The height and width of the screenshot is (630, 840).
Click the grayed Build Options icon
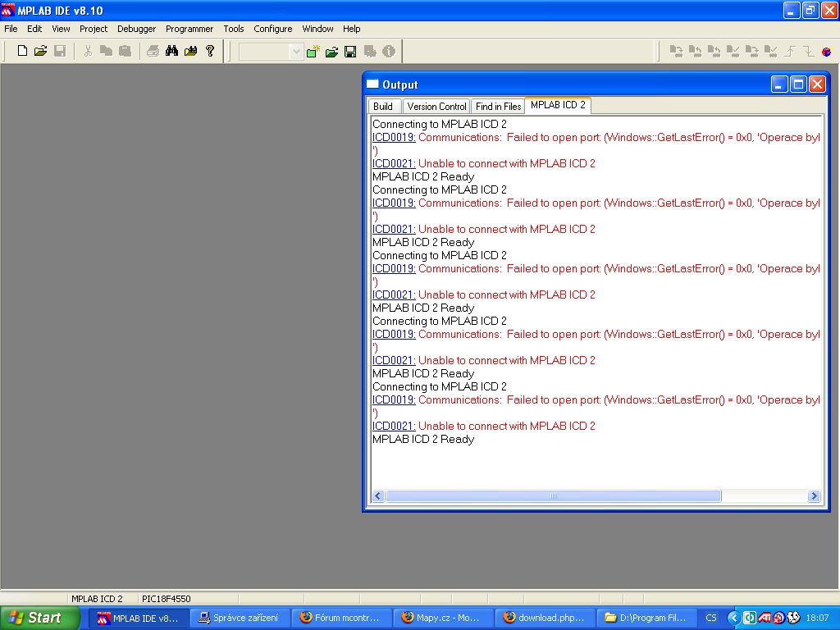tap(370, 52)
